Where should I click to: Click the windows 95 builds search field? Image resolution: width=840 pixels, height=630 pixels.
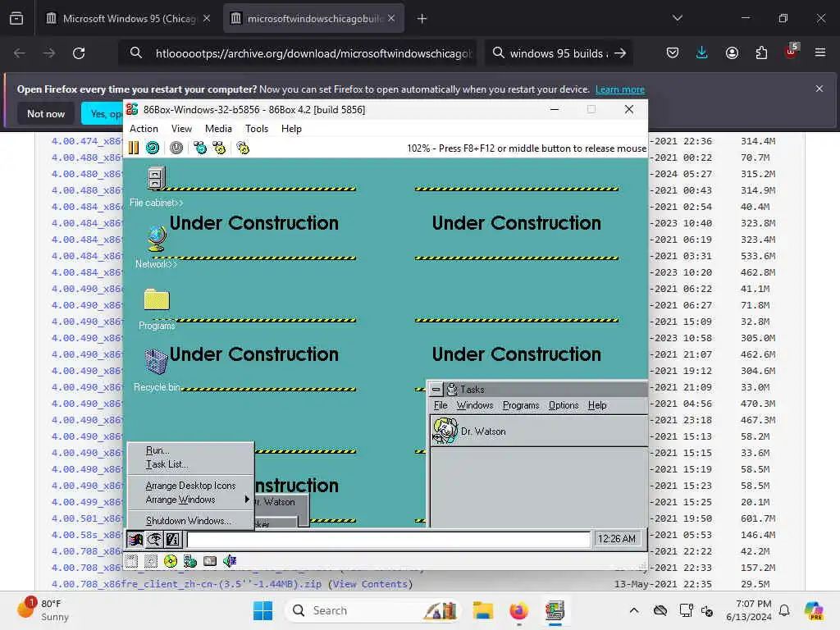[x=559, y=53]
